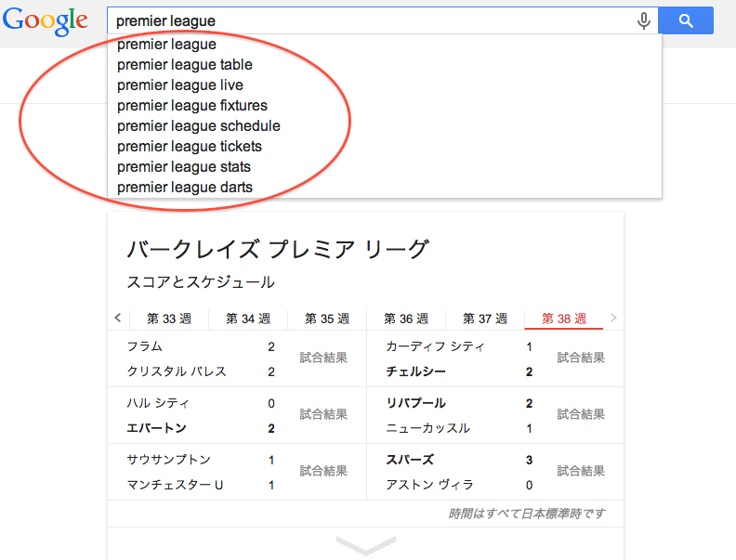Pick the 'premier league fixtures' suggestion

(192, 106)
